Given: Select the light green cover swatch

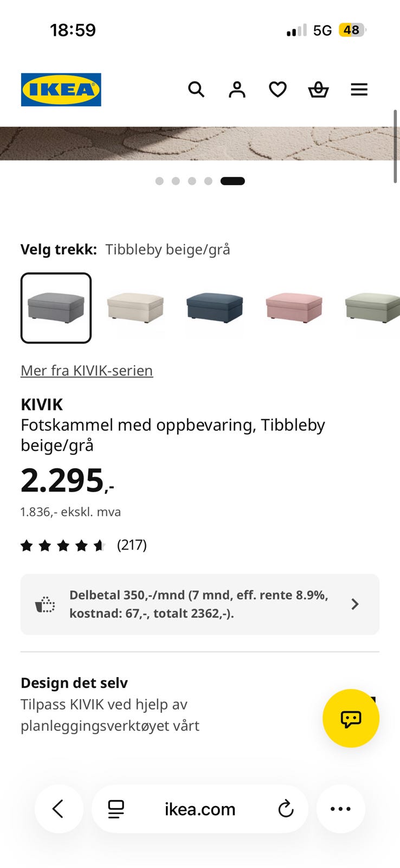Looking at the screenshot, I should [372, 308].
